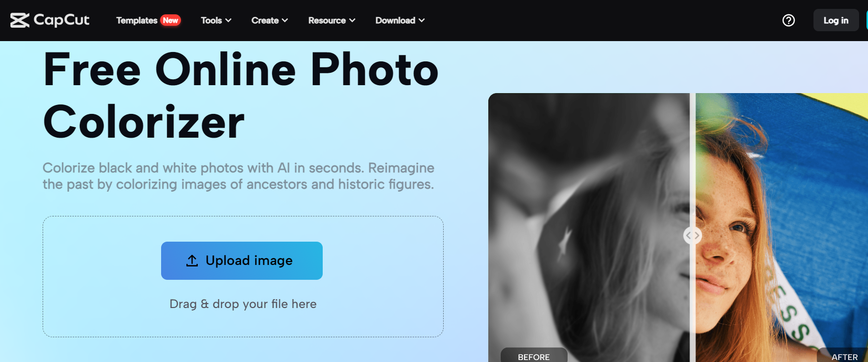
Task: Expand the Tools dropdown chevron
Action: click(x=229, y=20)
